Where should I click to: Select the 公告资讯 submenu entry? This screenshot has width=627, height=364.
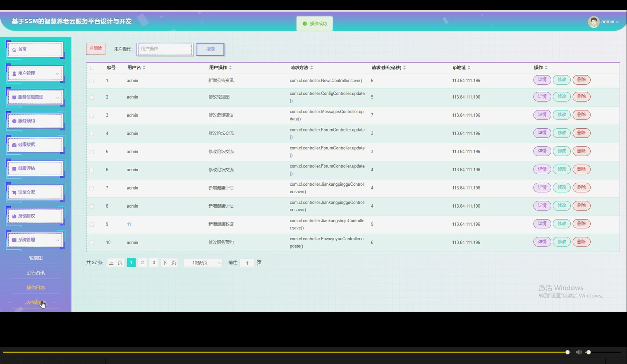tap(36, 273)
